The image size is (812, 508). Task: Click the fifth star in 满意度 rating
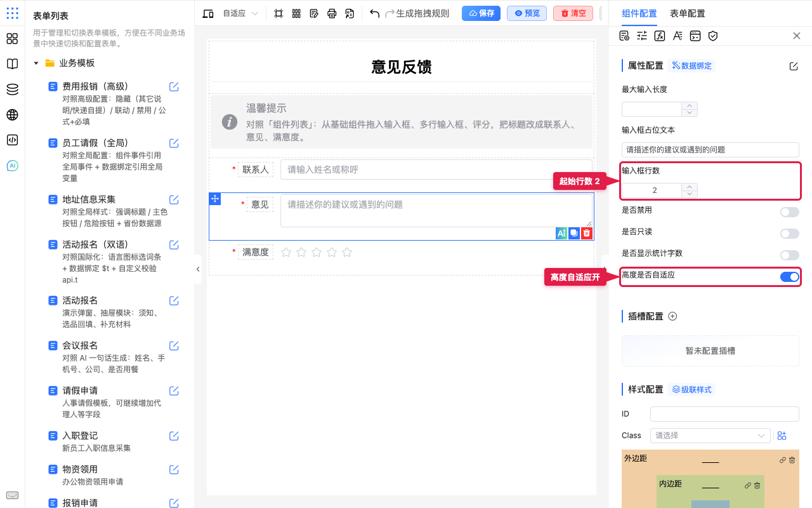(x=347, y=252)
